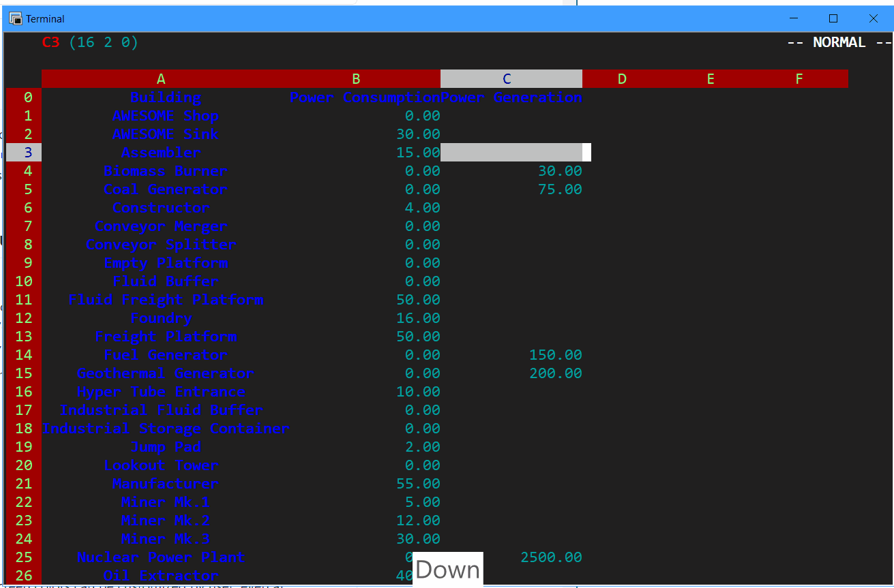This screenshot has height=588, width=894.
Task: Click the 55.00 value for Manufacturer
Action: [418, 484]
